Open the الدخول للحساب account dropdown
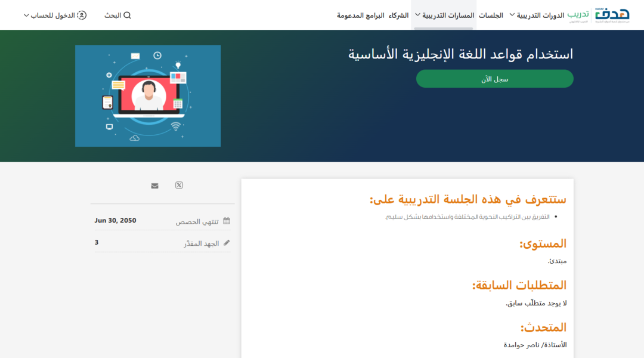Image resolution: width=644 pixels, height=358 pixels. (55, 15)
